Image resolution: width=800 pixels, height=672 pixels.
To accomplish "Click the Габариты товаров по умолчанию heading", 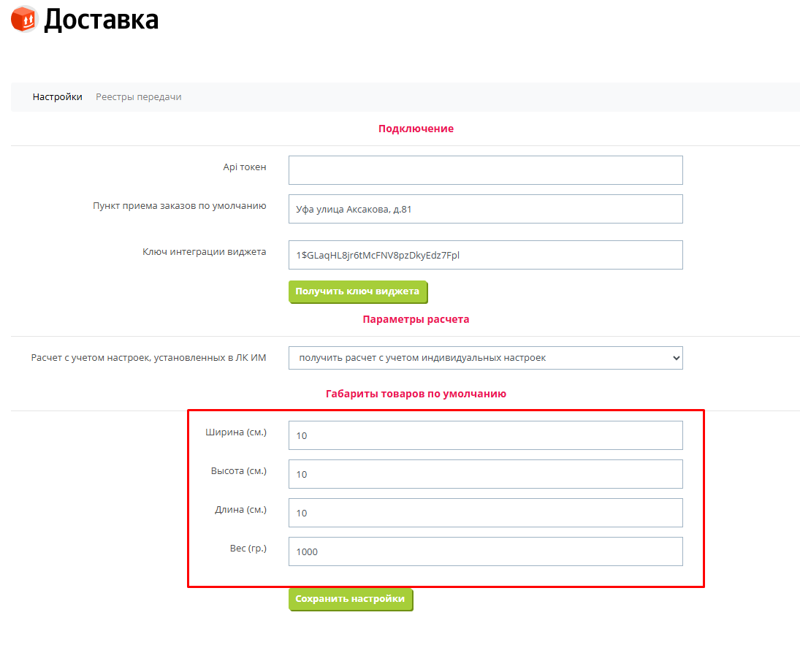I will tap(416, 394).
